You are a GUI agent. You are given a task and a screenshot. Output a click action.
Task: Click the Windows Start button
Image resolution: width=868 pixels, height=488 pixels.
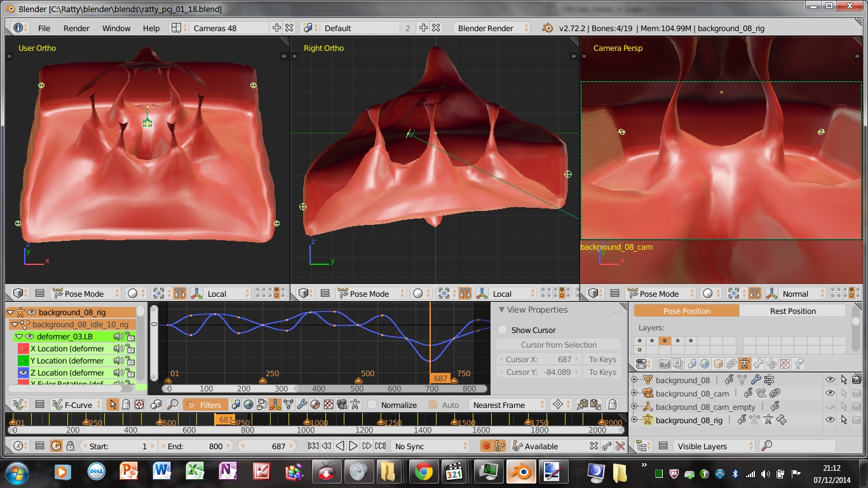pyautogui.click(x=17, y=472)
